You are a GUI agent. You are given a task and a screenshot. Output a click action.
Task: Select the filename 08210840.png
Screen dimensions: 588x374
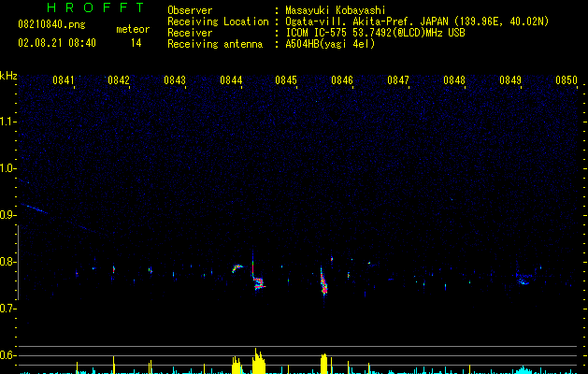pos(51,25)
